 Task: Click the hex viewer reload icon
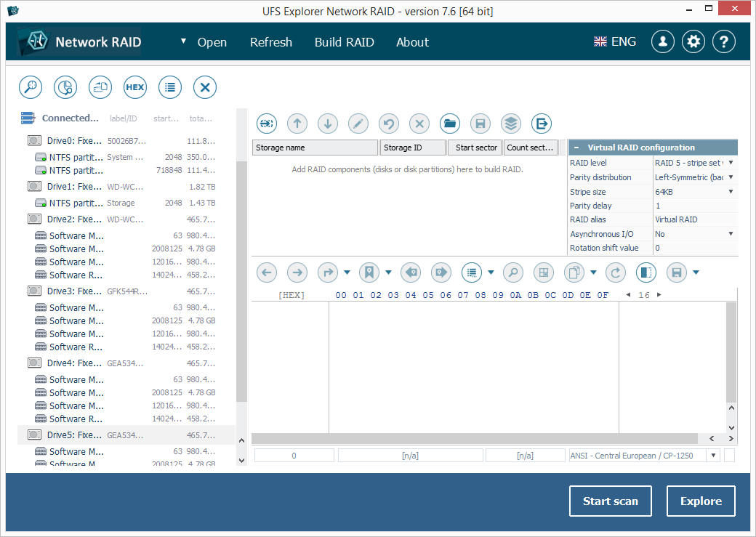point(616,272)
